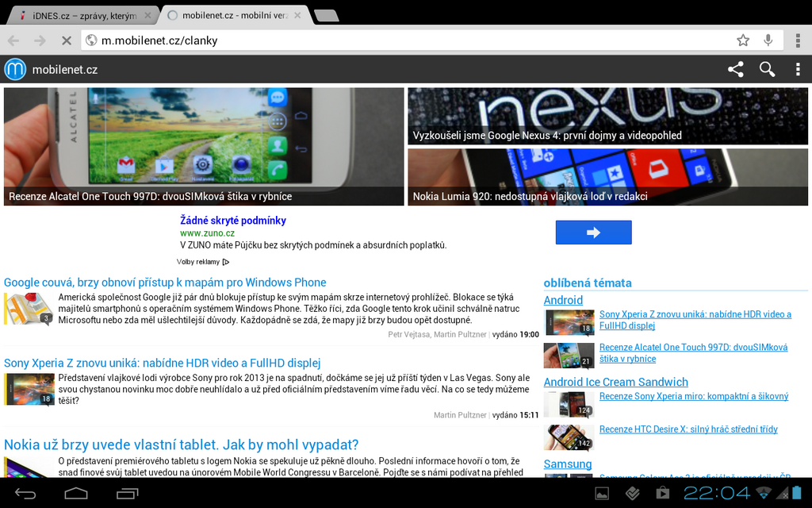Viewport: 812px width, 508px height.
Task: Click the mobilenet.cz logo icon
Action: point(15,69)
